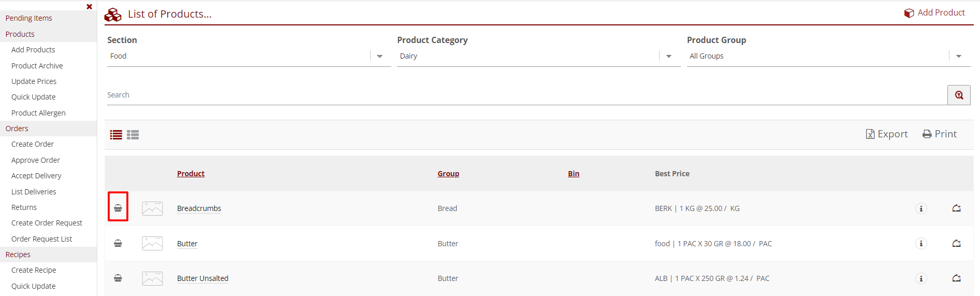The width and height of the screenshot is (980, 296).
Task: Select Update Prices from sidebar menu
Action: pyautogui.click(x=34, y=81)
